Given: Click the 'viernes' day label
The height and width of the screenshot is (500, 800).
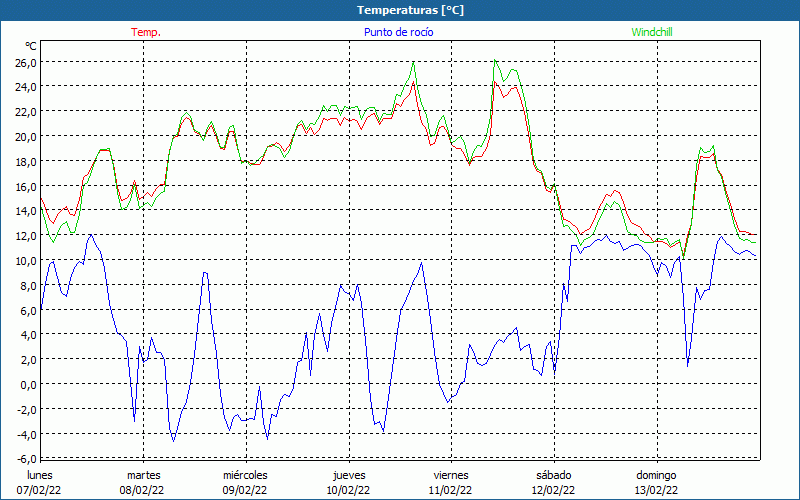Looking at the screenshot, I should tap(451, 475).
